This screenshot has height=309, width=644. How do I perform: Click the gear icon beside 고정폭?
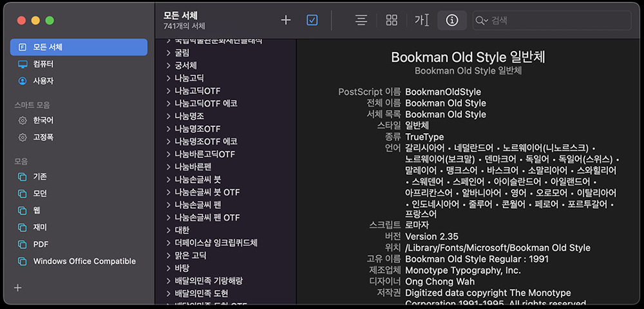pos(22,137)
